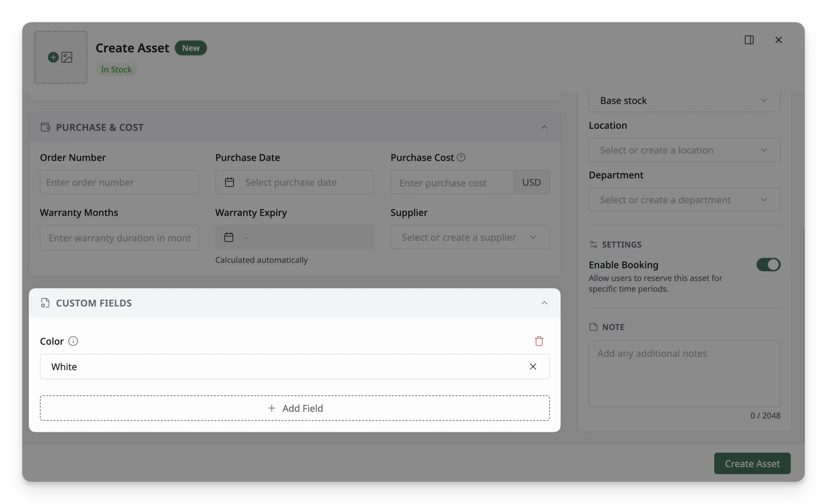Open the Location dropdown
Screen dimensions: 827x504
tap(684, 150)
